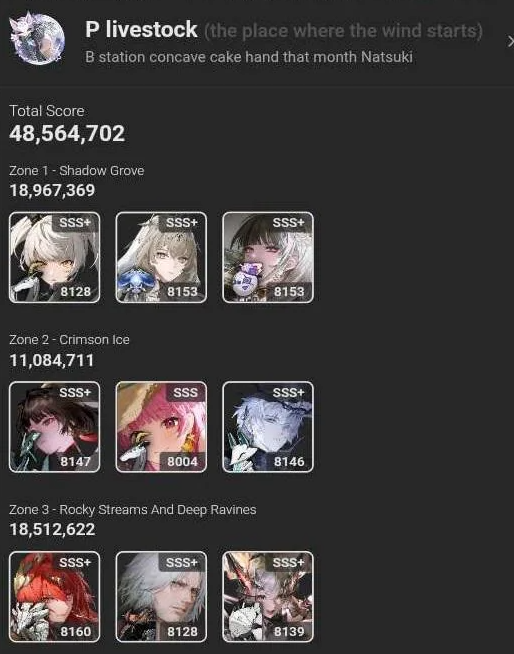Viewport: 514px width, 654px height.
Task: Click the Total Score value 48,564,702
Action: point(67,133)
